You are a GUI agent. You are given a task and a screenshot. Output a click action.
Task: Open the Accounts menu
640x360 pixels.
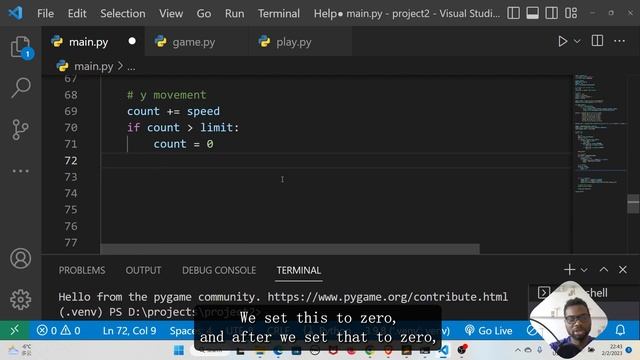click(20, 258)
